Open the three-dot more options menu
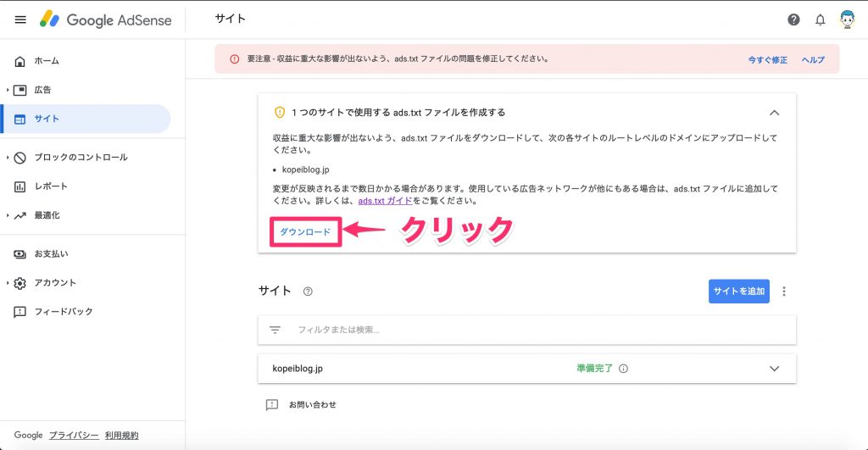Screen dimensions: 868x450 pos(784,292)
